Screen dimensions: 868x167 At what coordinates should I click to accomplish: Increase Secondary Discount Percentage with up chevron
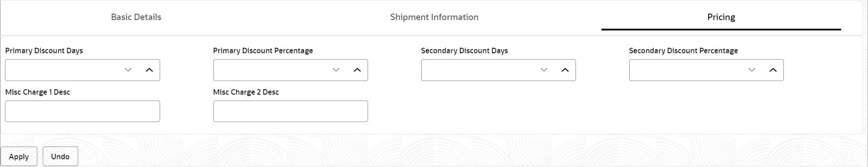click(773, 70)
